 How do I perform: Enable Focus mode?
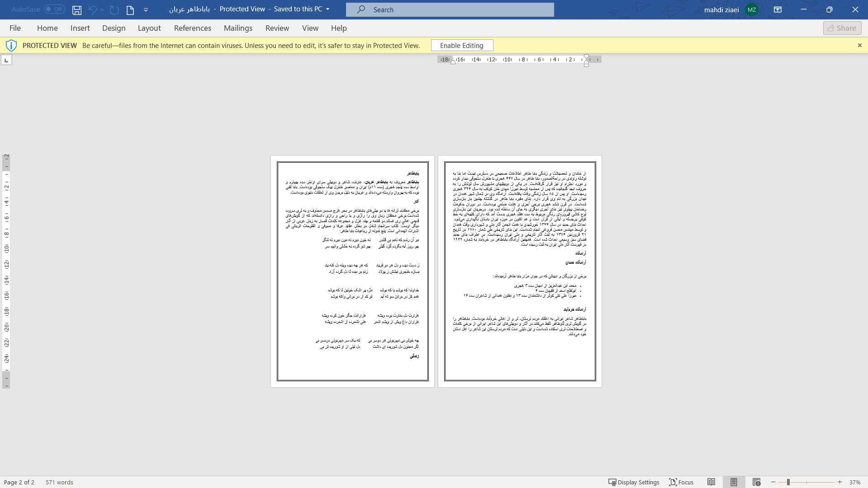pyautogui.click(x=681, y=482)
